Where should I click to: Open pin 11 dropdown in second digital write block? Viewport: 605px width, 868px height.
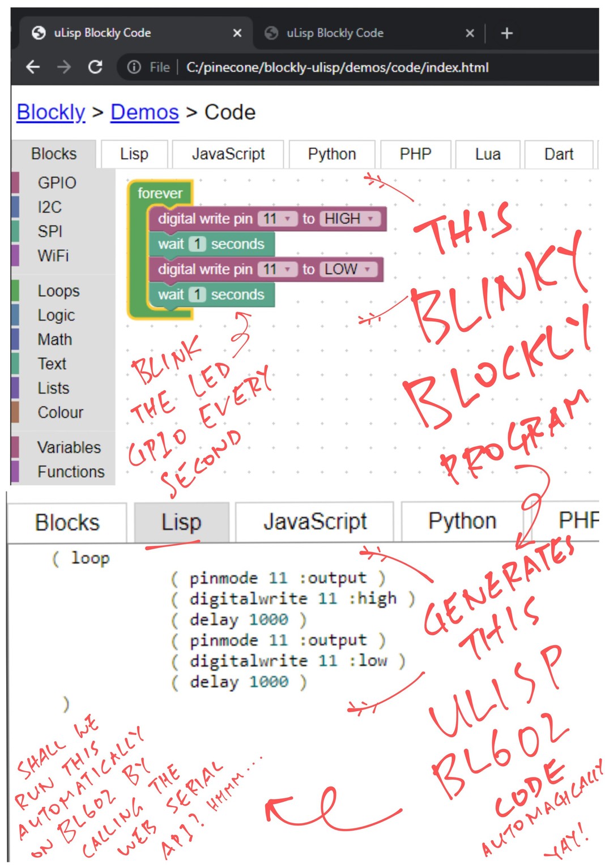pyautogui.click(x=278, y=269)
